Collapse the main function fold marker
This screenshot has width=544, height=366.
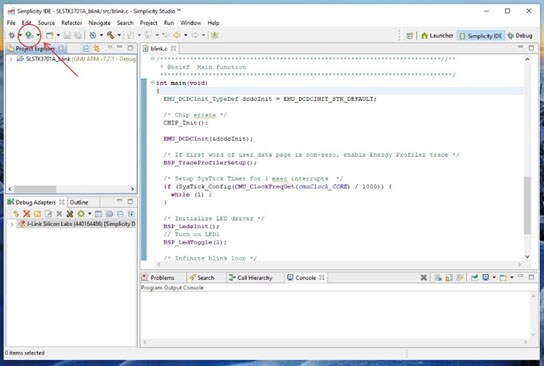[x=152, y=83]
